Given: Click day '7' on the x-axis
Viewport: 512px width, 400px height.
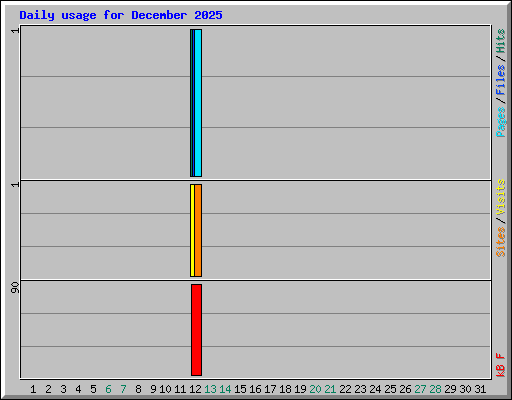Looking at the screenshot, I should (x=123, y=389).
